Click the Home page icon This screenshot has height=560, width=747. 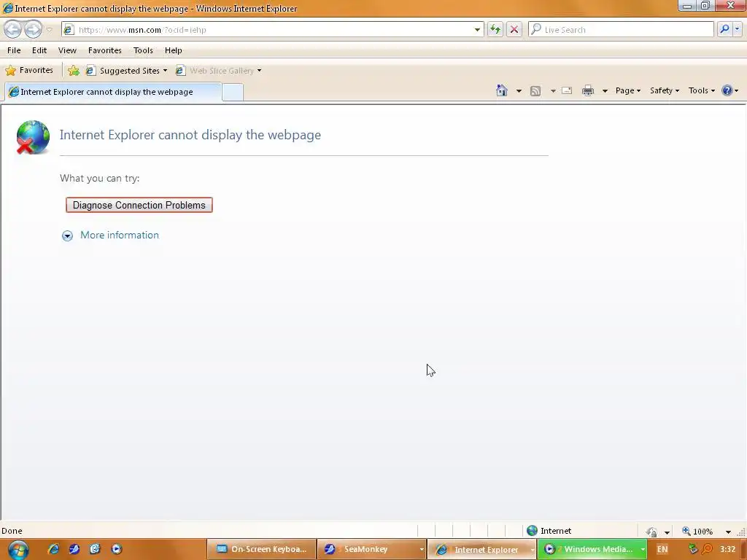(x=502, y=90)
